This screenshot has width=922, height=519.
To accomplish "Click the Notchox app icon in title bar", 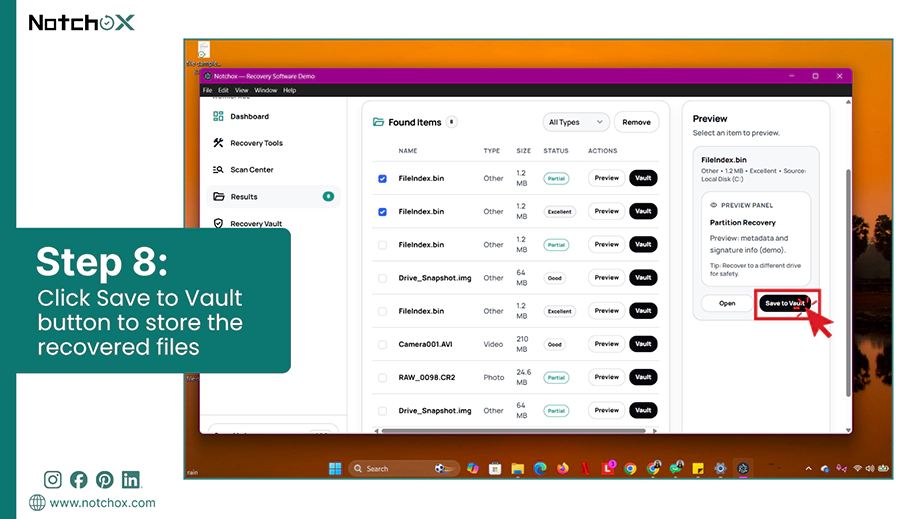I will 207,76.
